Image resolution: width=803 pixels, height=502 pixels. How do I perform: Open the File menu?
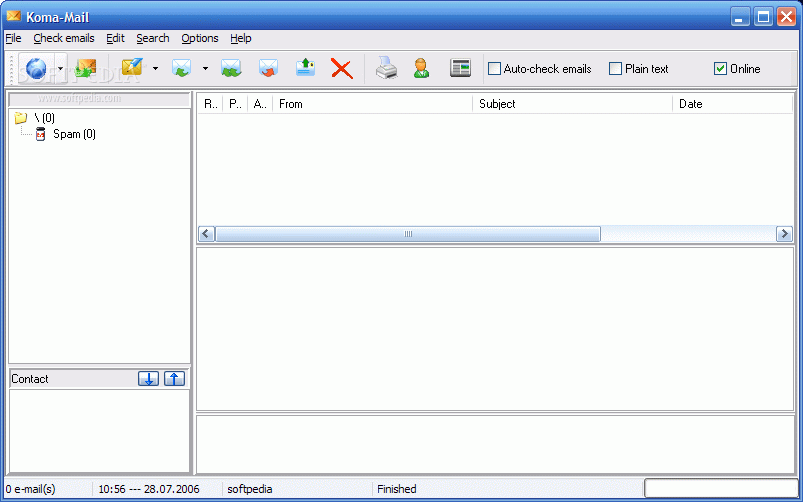coord(13,38)
